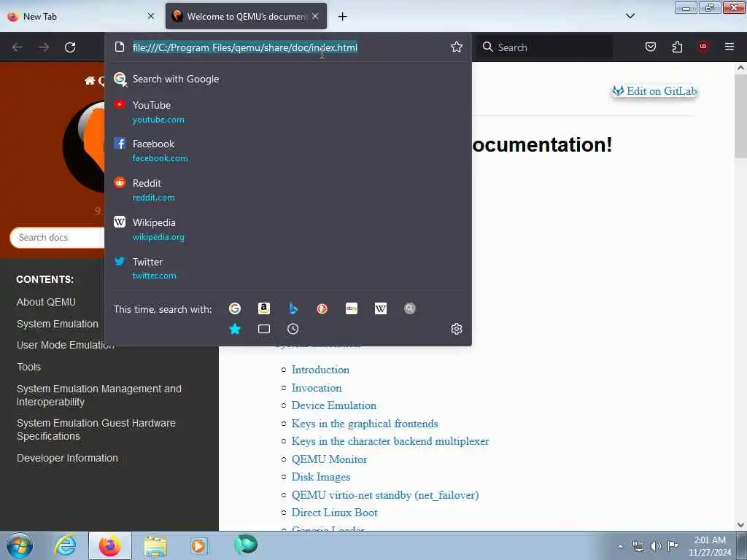
Task: Choose the Wikipedia suggestion
Action: [x=287, y=230]
